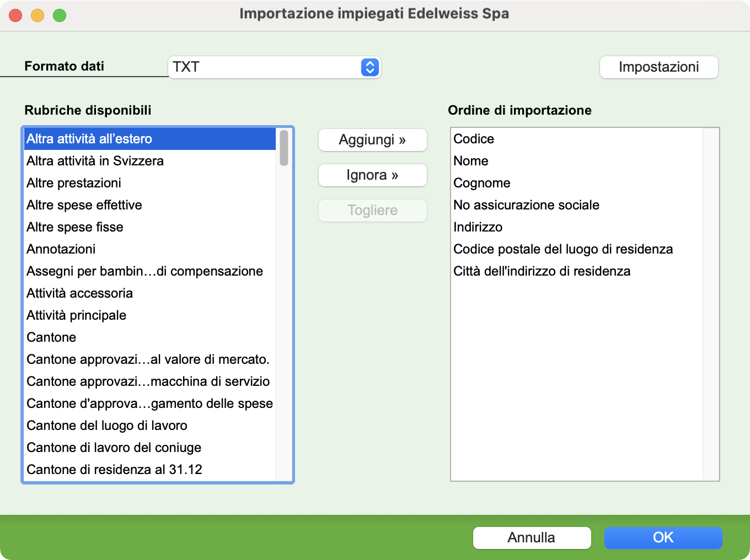Select the plain 'Cantone' row

(x=150, y=337)
